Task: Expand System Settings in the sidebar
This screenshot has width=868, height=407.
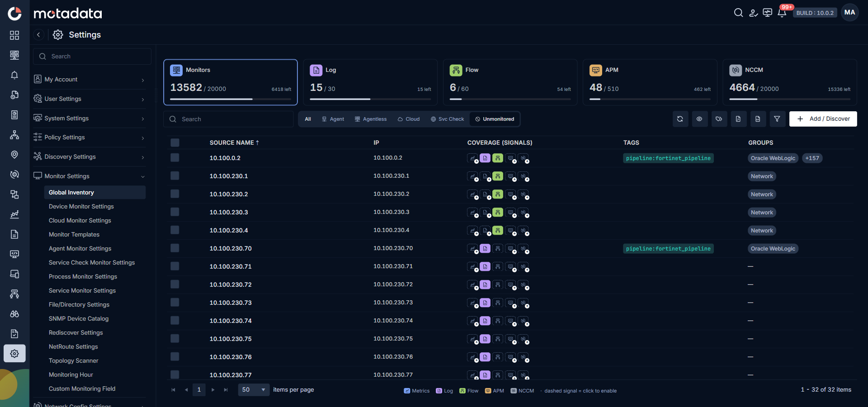Action: coord(90,118)
